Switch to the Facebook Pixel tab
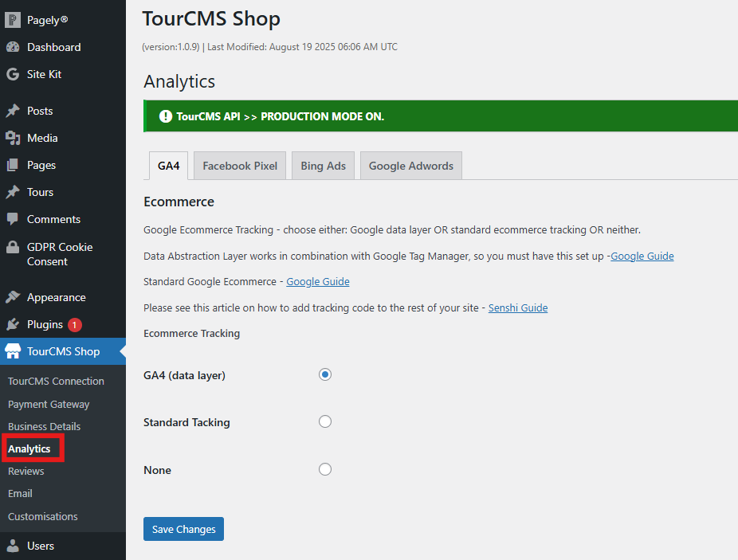The height and width of the screenshot is (560, 738). tap(240, 166)
